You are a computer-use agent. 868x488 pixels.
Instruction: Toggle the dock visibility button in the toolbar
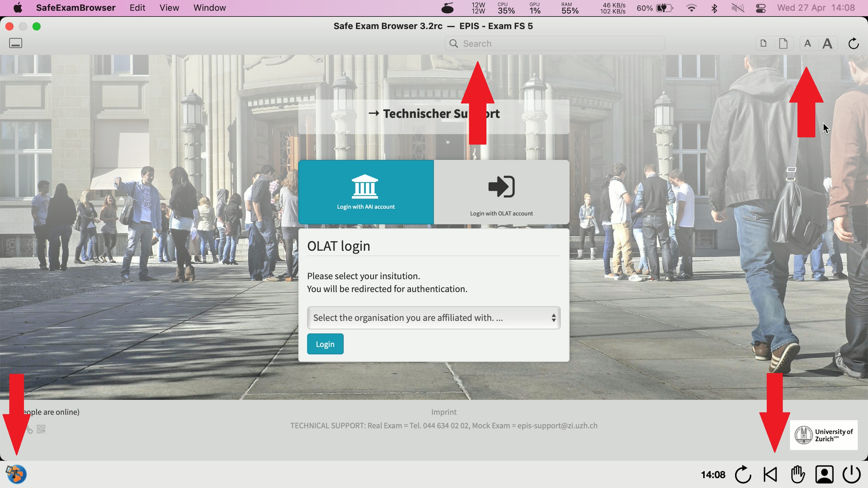click(16, 43)
